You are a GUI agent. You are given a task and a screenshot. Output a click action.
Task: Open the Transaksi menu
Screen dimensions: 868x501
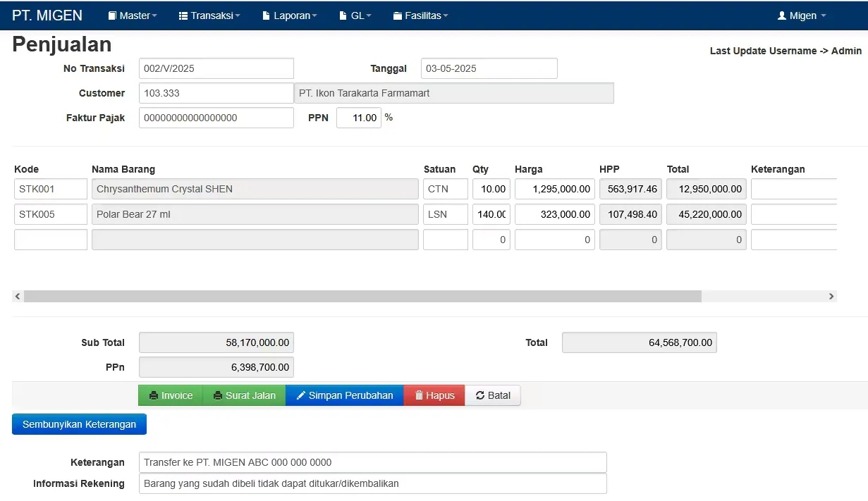(x=209, y=16)
